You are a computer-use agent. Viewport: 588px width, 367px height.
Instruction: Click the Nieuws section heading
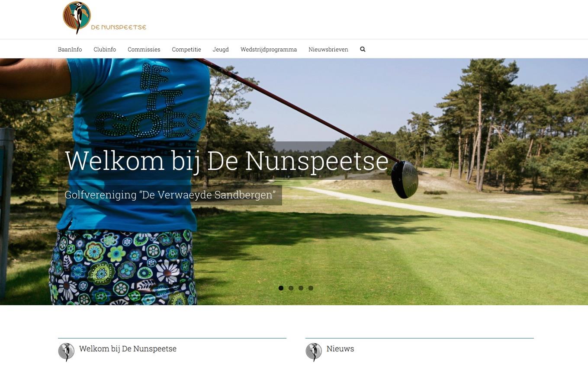tap(340, 349)
